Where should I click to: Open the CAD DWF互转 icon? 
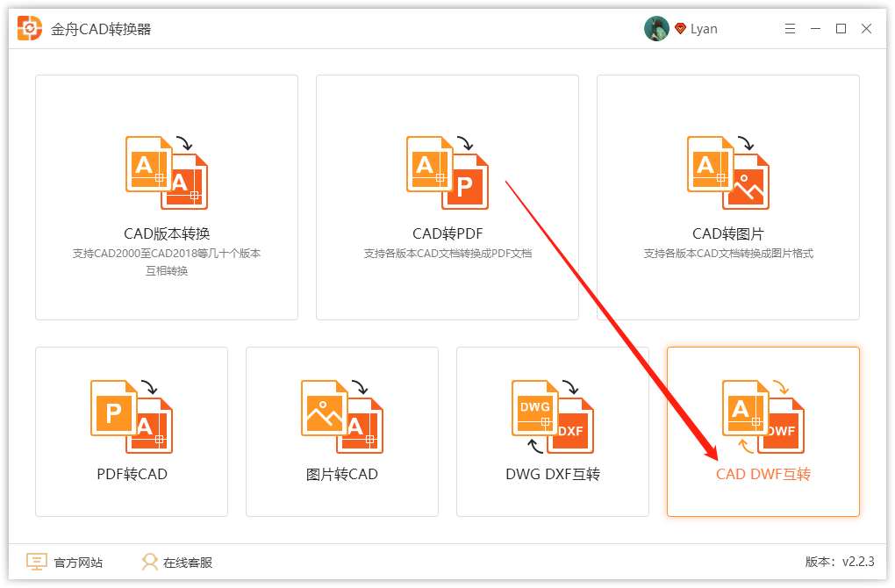point(763,417)
